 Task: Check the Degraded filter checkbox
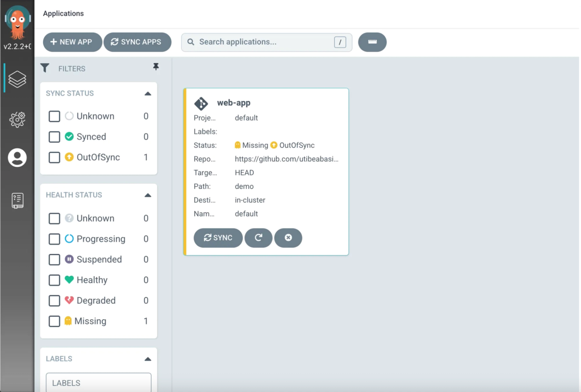pyautogui.click(x=54, y=301)
